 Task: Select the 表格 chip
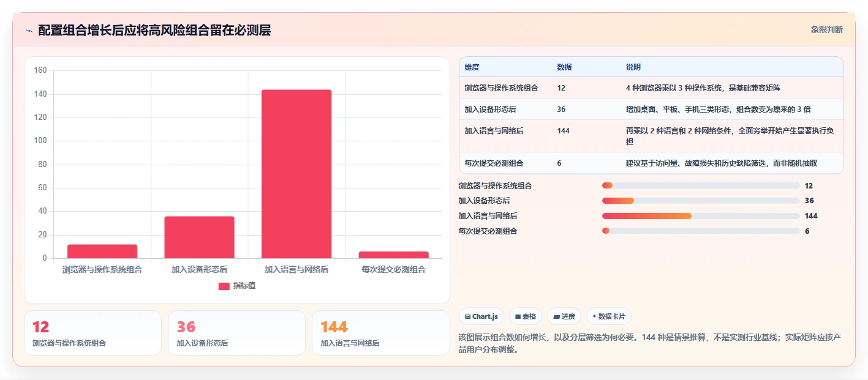[526, 316]
